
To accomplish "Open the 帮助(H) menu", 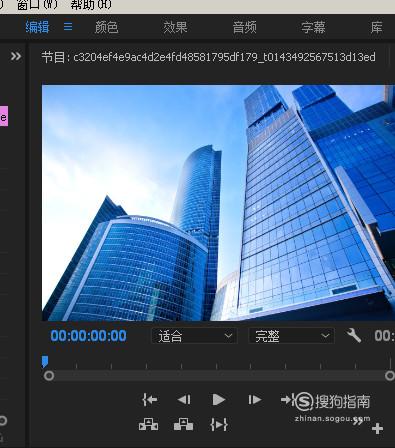I will pos(91,5).
